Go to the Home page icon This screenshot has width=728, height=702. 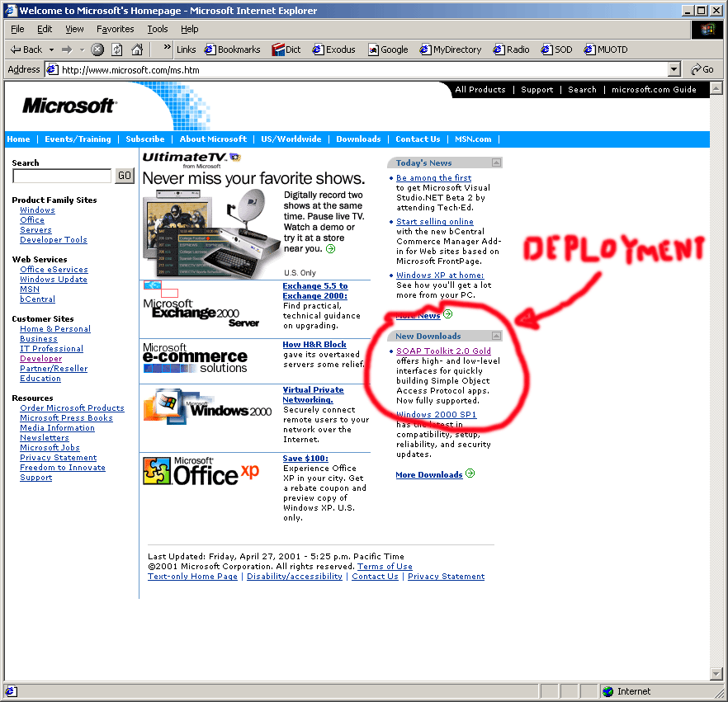pos(137,49)
